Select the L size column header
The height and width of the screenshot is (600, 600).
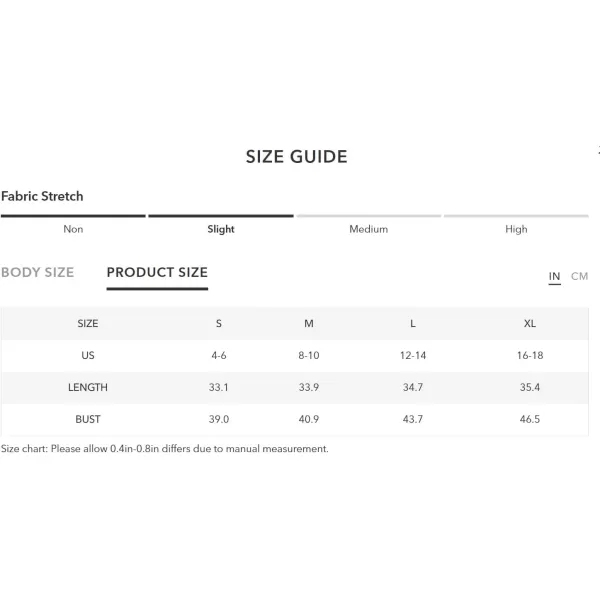pyautogui.click(x=413, y=324)
